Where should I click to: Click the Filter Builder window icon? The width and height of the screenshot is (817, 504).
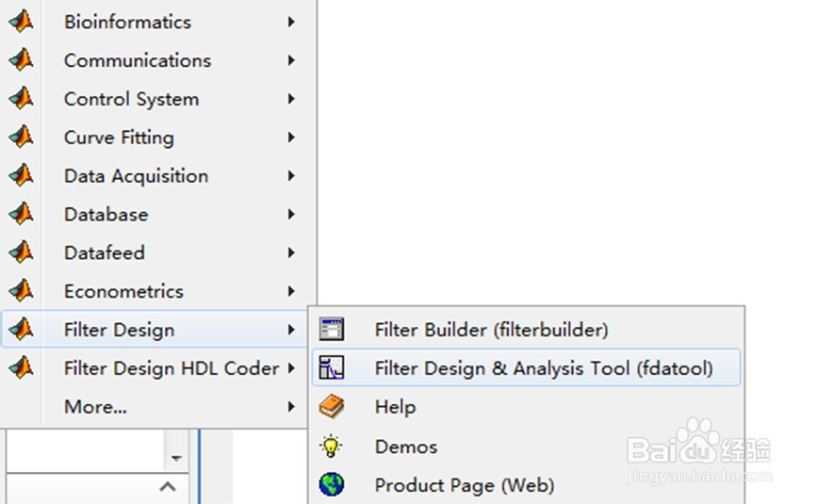[x=332, y=329]
